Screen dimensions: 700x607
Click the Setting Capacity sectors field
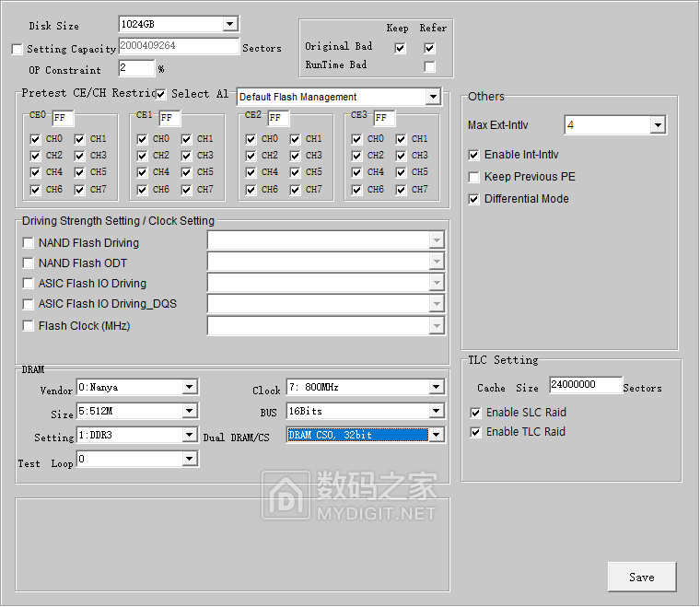(179, 46)
